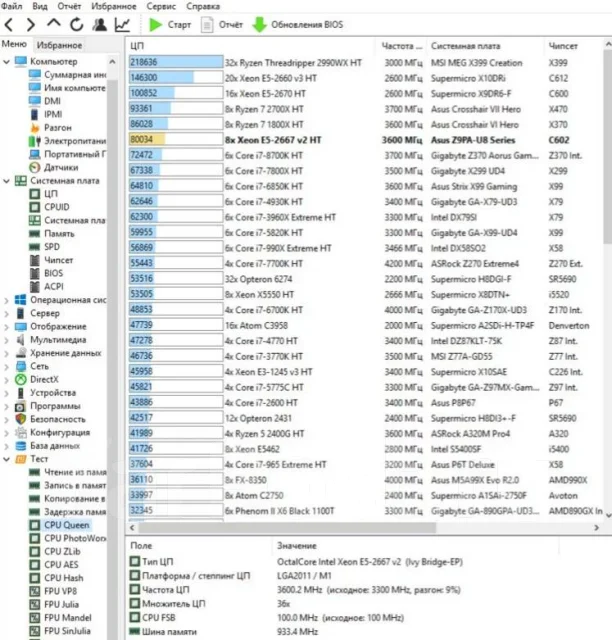This screenshot has height=640, width=612.
Task: Collapse the Системная плата tree node
Action: [6, 181]
